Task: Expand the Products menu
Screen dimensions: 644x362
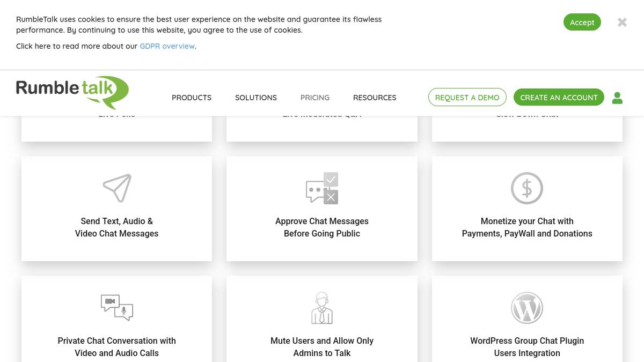Action: tap(192, 98)
